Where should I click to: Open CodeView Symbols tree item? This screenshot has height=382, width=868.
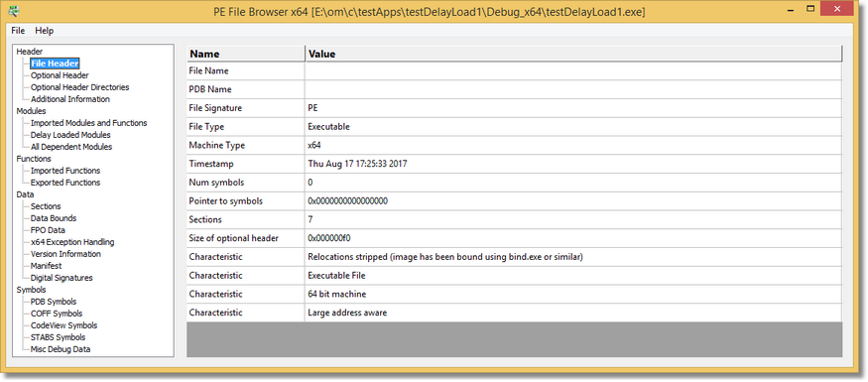click(63, 325)
